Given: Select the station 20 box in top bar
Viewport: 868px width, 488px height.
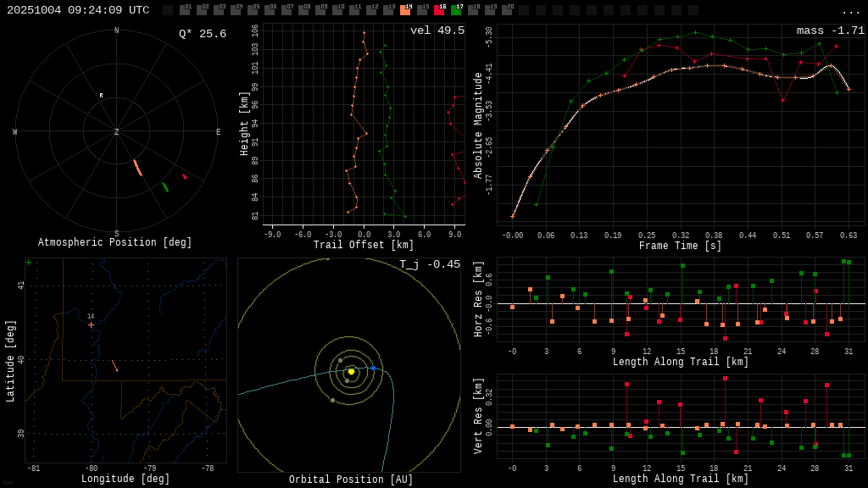Looking at the screenshot, I should [x=507, y=10].
